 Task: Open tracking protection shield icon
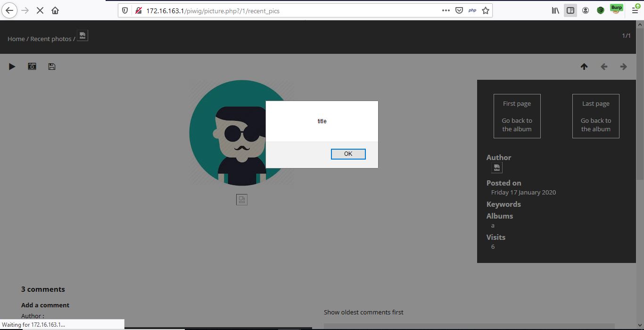coord(125,10)
